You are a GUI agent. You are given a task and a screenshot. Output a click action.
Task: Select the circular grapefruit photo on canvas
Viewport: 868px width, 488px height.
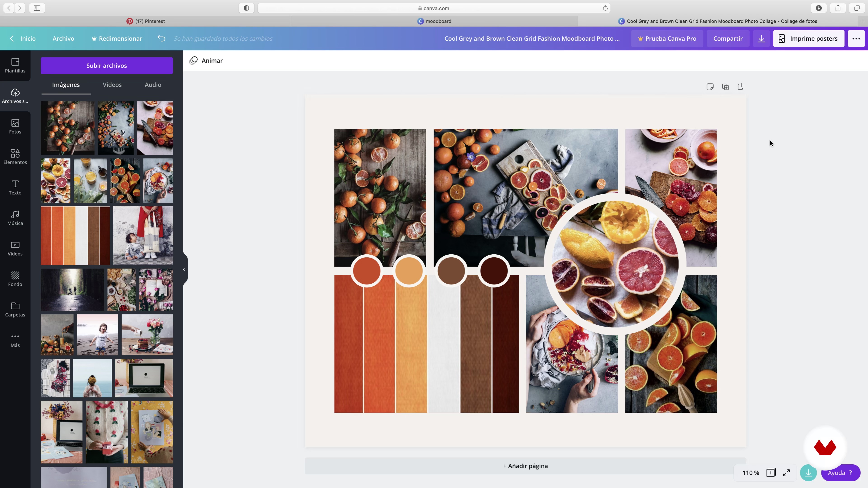[615, 264]
